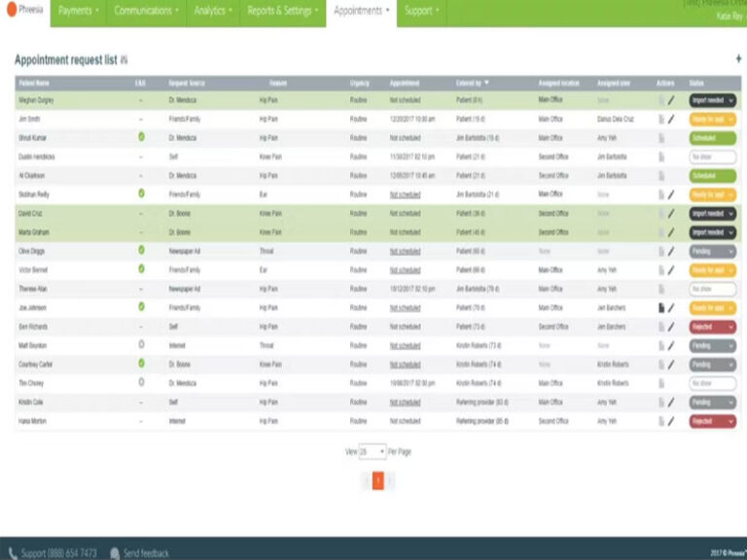The height and width of the screenshot is (560, 747).
Task: Click Not scheduled link for Kristin Cole
Action: pyautogui.click(x=405, y=402)
